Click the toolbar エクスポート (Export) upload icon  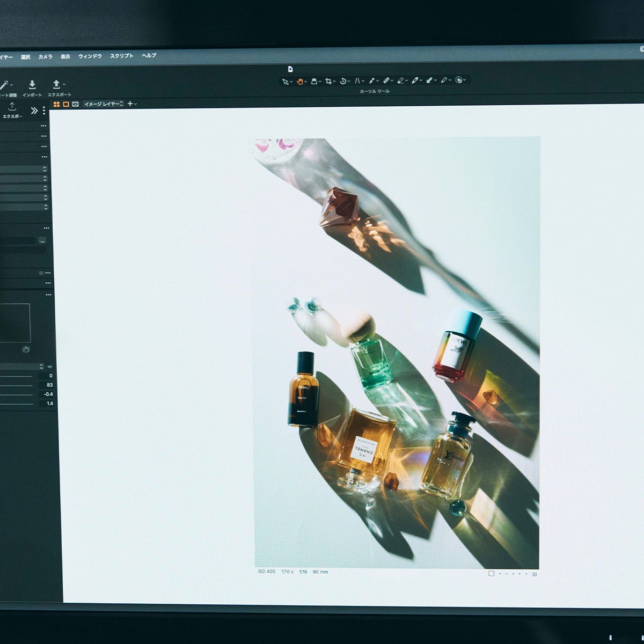(x=56, y=85)
